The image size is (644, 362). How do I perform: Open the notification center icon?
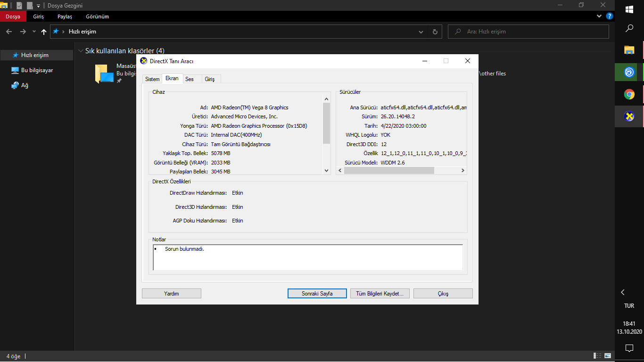click(629, 348)
